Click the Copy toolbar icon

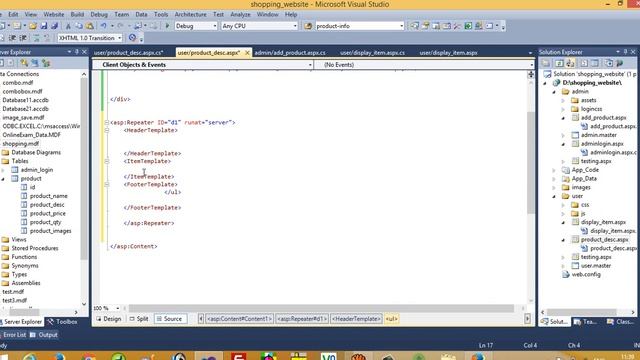click(79, 26)
